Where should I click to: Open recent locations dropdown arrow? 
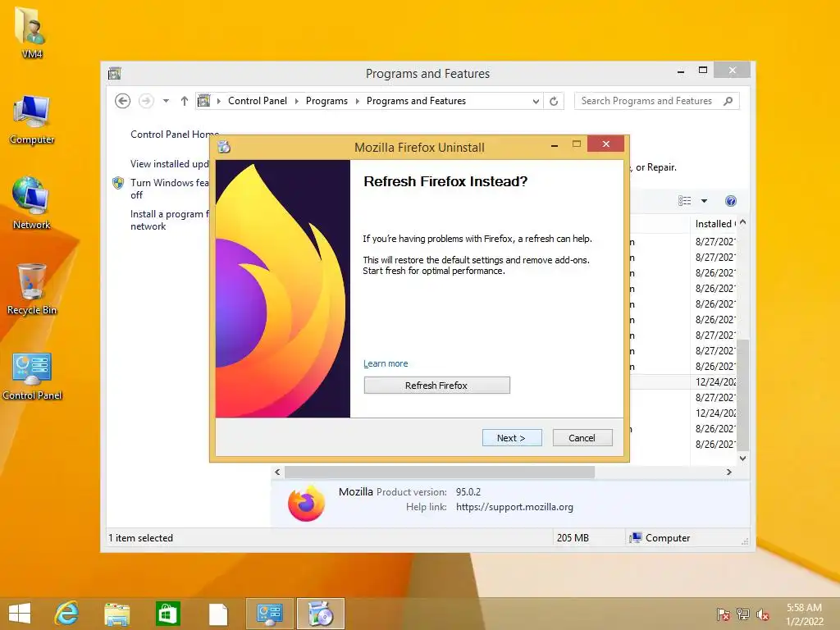tap(166, 101)
